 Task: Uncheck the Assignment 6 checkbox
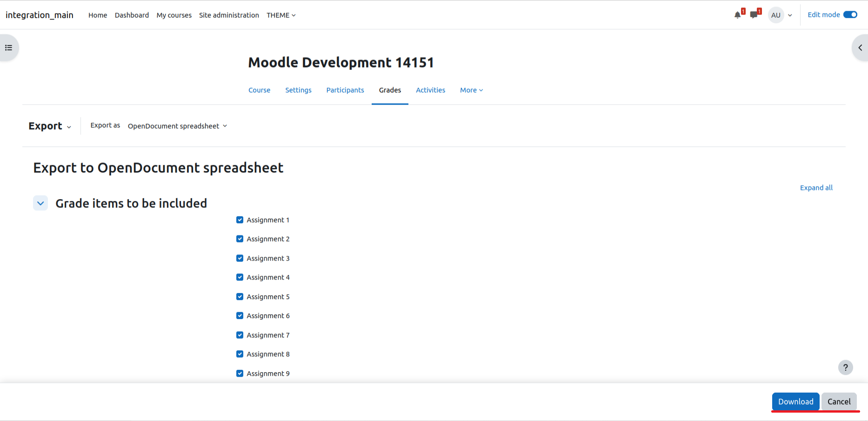tap(240, 315)
